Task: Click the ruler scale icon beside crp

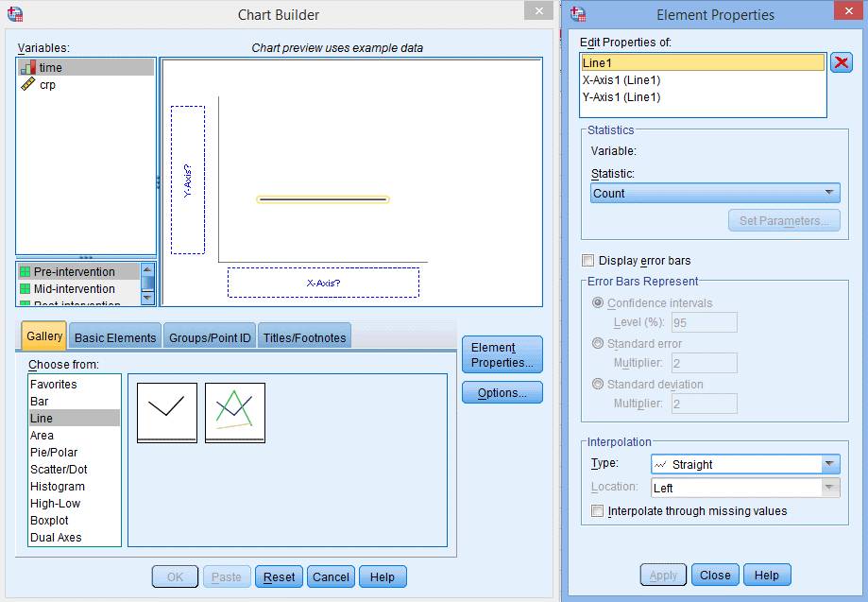Action: click(x=27, y=84)
